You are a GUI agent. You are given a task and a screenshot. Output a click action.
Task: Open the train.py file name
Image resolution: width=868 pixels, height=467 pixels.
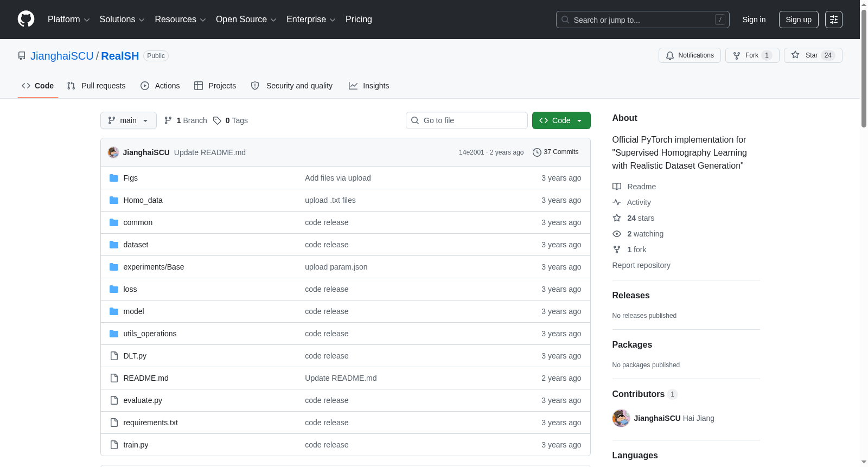click(136, 445)
